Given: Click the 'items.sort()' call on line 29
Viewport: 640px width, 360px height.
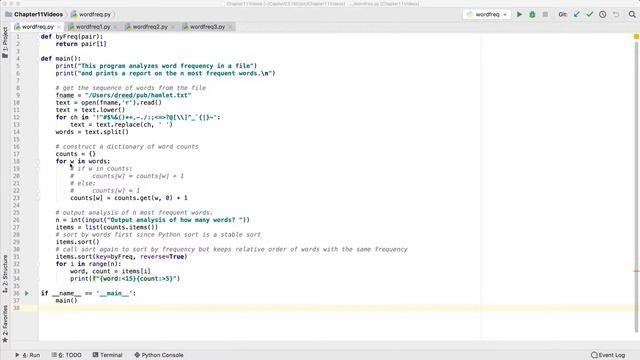Looking at the screenshot, I should click(x=78, y=242).
